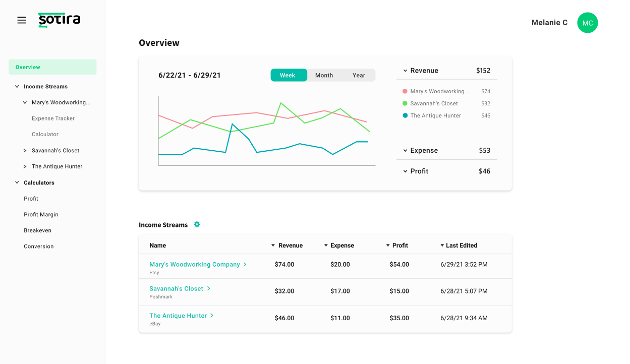Expand the Profit summary section
This screenshot has width=630, height=364.
point(405,171)
